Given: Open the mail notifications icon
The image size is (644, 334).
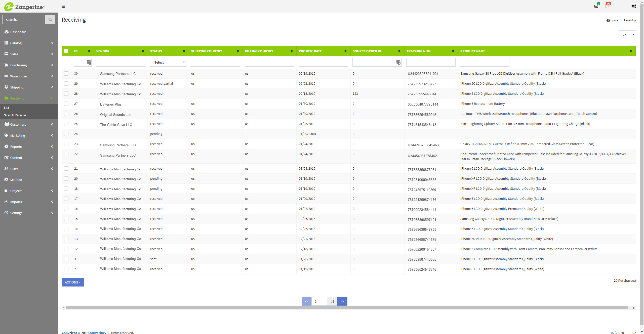Looking at the screenshot, I should (x=596, y=6).
